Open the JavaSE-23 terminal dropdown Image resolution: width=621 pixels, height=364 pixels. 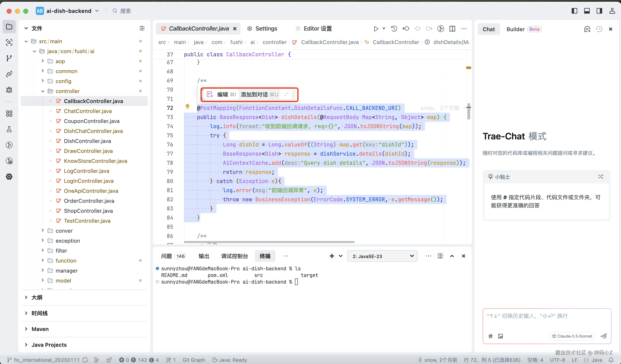pos(382,256)
